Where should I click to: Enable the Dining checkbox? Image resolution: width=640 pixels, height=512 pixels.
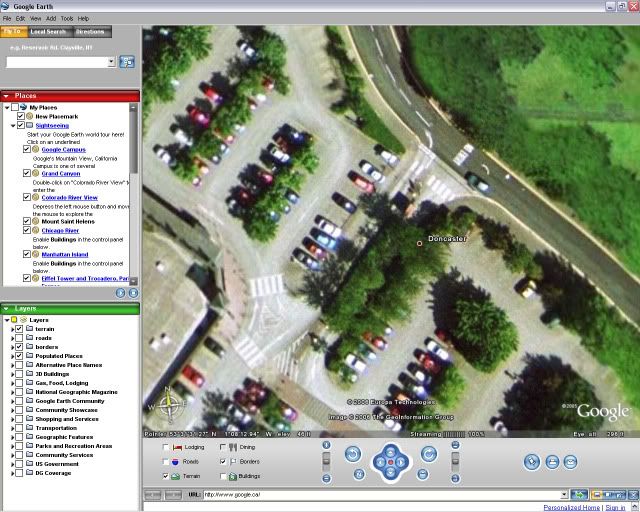(x=223, y=447)
